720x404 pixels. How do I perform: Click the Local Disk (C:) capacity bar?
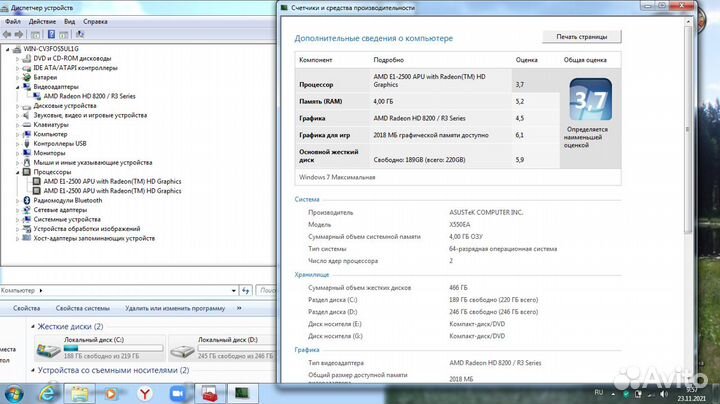[113, 348]
